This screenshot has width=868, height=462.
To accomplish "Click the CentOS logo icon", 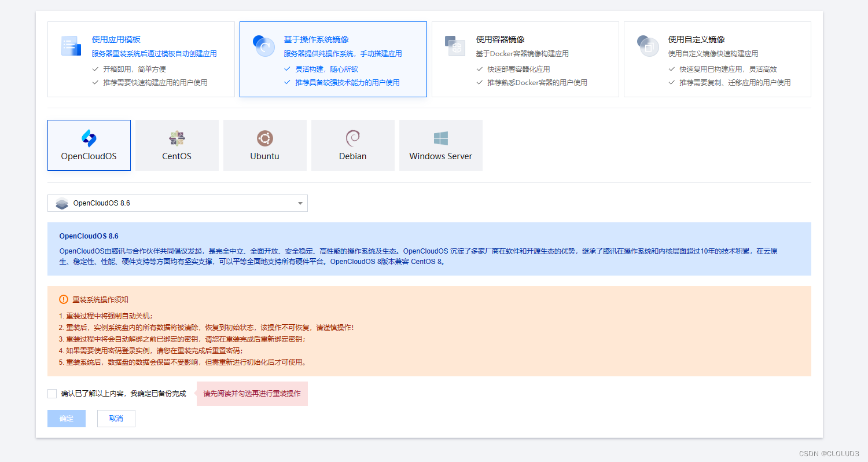I will 177,138.
